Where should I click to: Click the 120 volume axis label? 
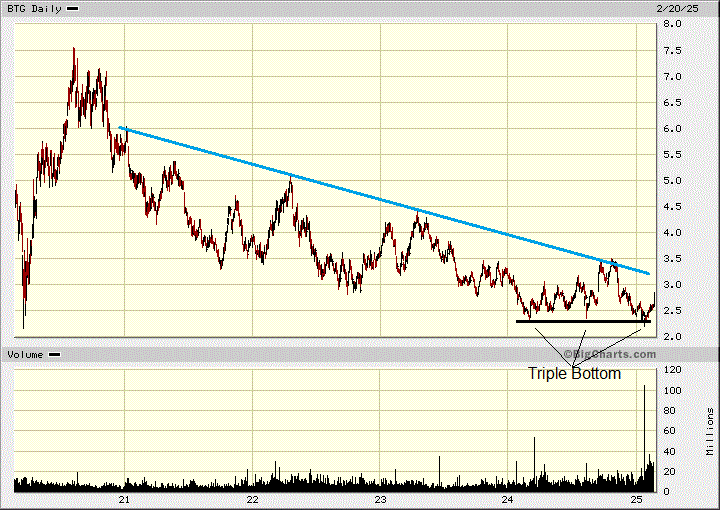[673, 370]
